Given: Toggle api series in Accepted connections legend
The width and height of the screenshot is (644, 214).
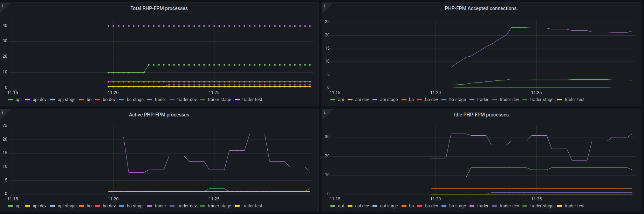Looking at the screenshot, I should 341,100.
